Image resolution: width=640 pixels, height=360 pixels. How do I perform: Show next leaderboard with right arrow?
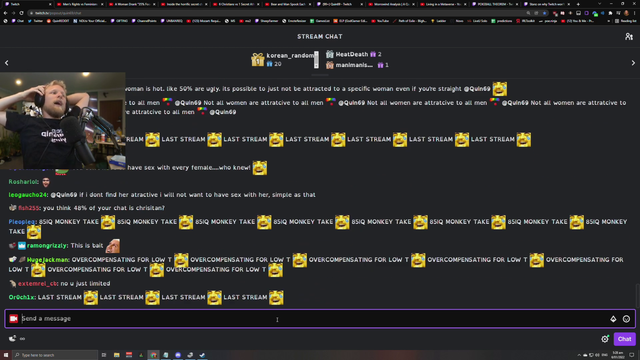pyautogui.click(x=633, y=63)
